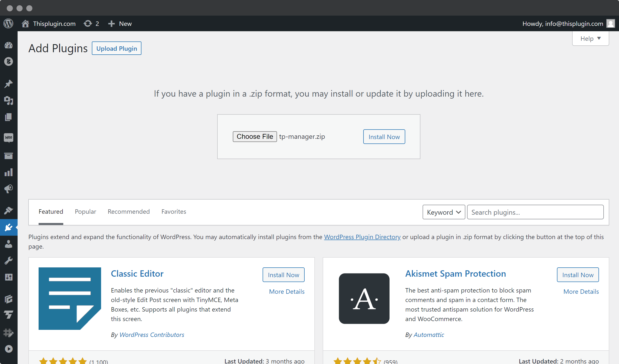Click Choose File to pick a zip

[x=255, y=136]
